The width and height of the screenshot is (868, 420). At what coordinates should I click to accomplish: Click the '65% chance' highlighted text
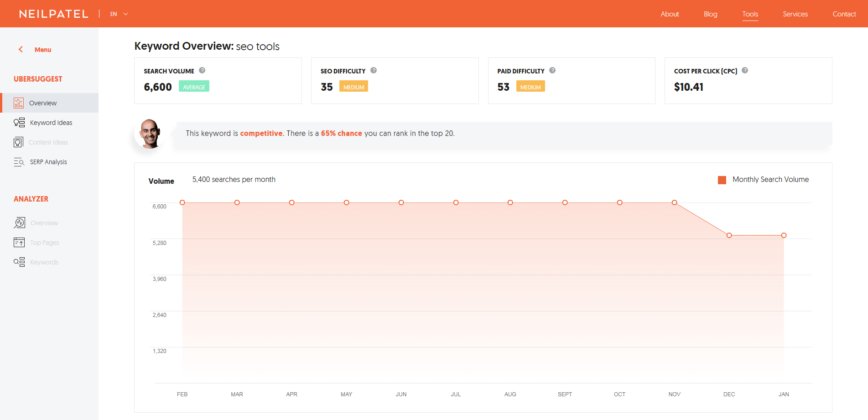[x=342, y=133]
